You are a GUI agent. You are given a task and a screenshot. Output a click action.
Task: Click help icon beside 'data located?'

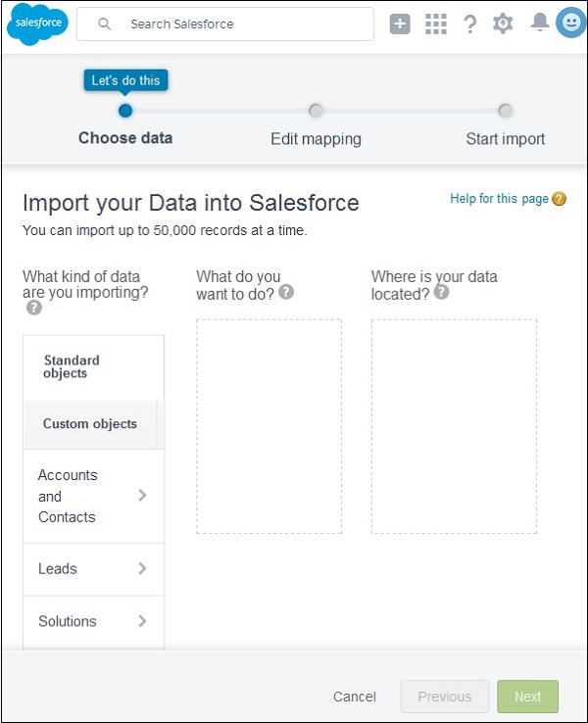pos(441,292)
